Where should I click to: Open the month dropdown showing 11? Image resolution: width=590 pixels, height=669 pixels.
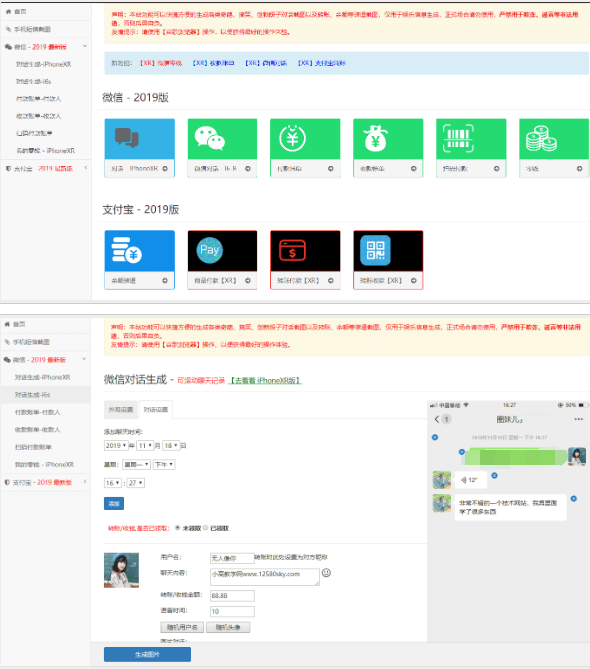point(145,445)
